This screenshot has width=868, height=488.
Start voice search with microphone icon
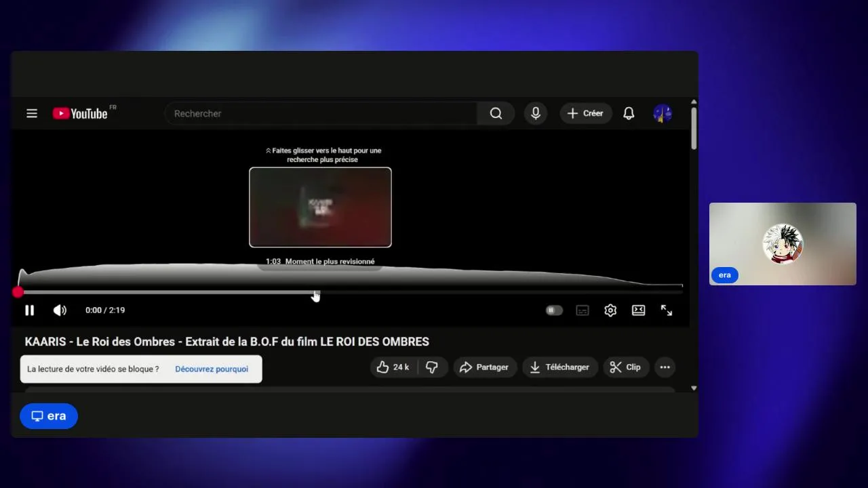(x=536, y=113)
